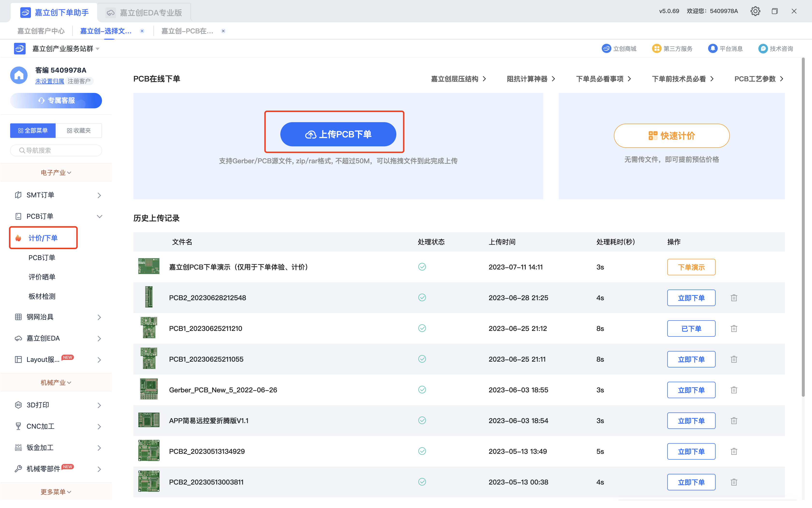Delete Gerber_PCB_New_5 record via trash icon
This screenshot has height=508, width=812.
(734, 390)
